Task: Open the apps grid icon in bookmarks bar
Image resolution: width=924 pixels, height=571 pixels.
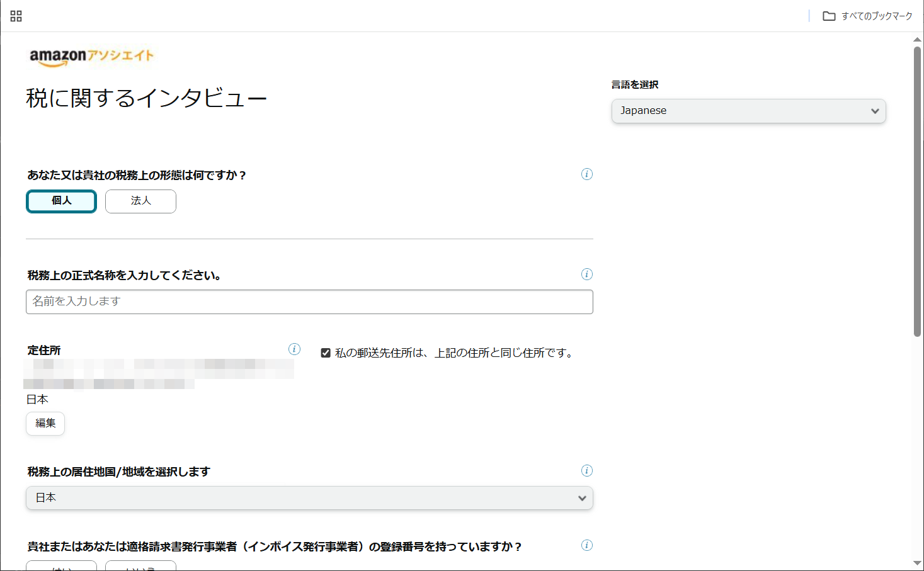Action: (16, 16)
